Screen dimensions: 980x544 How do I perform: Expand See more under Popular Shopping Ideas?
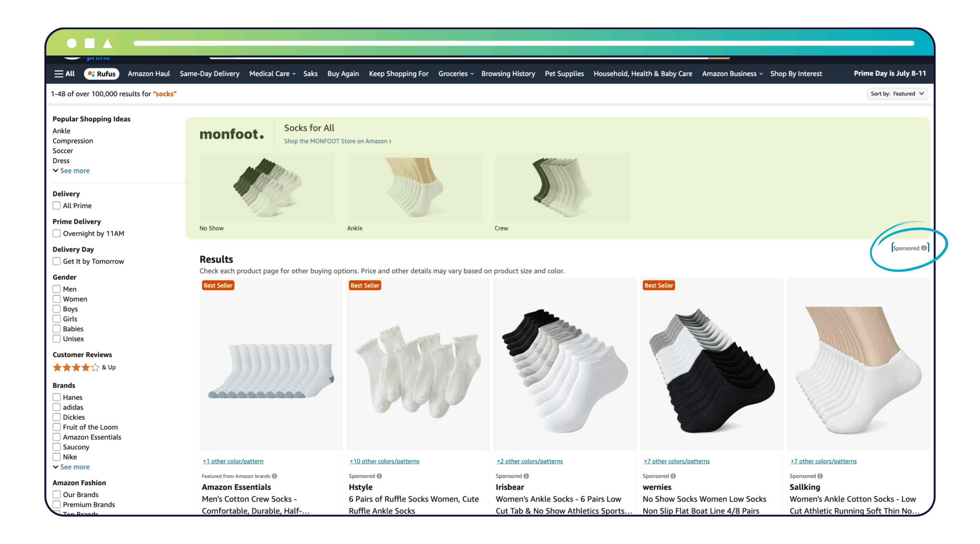click(71, 170)
